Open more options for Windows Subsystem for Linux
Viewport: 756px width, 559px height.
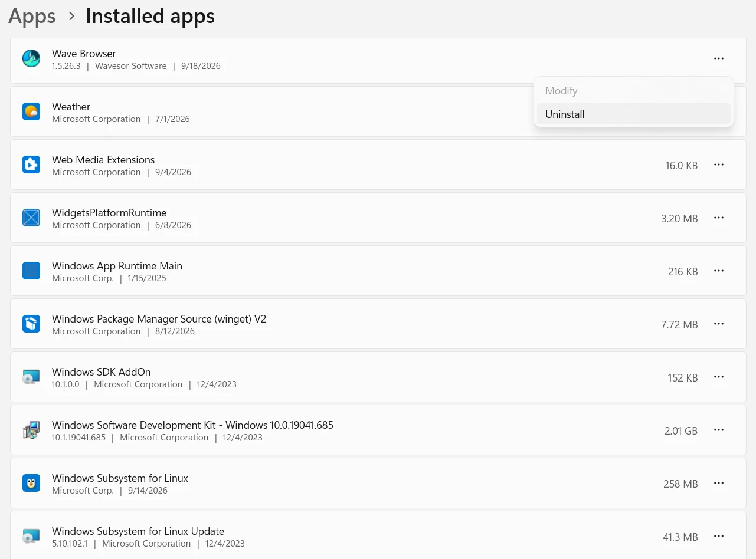718,483
